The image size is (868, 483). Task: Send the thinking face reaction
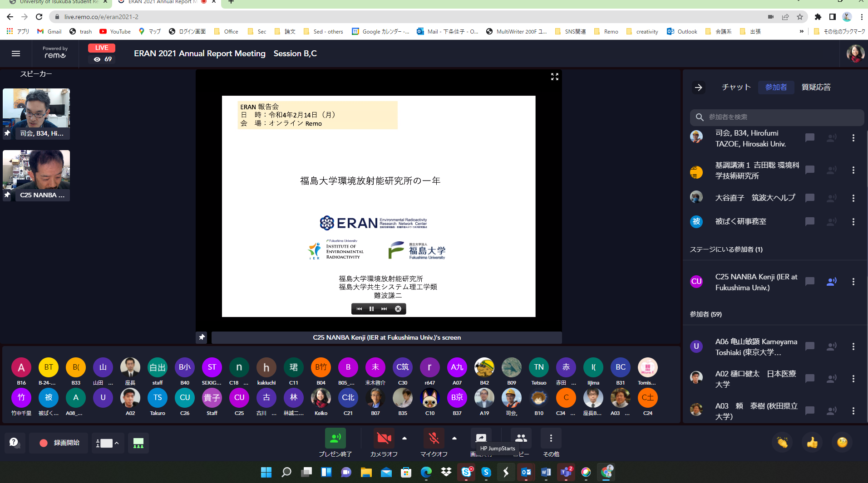tap(842, 442)
